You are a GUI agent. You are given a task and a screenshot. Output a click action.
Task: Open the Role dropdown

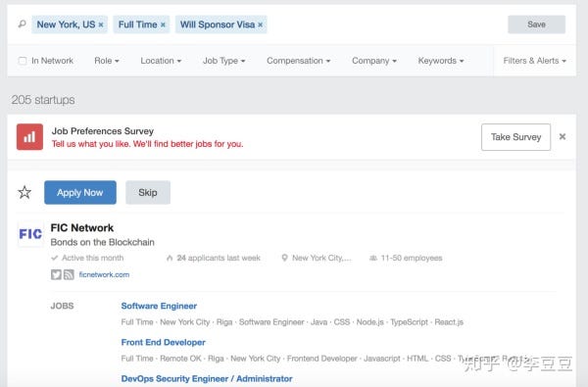pos(107,61)
